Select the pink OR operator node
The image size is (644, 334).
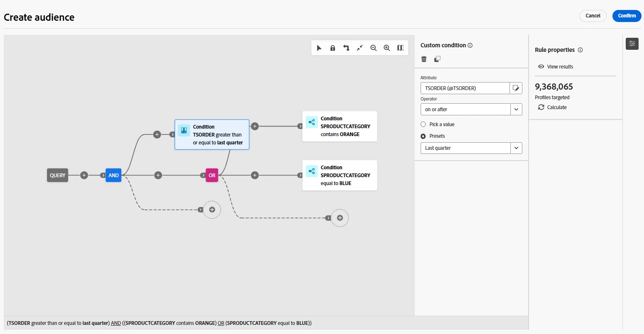212,176
